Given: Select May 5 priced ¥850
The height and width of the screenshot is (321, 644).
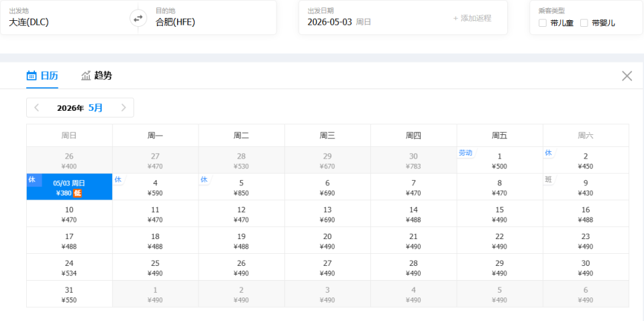Looking at the screenshot, I should pyautogui.click(x=241, y=187).
